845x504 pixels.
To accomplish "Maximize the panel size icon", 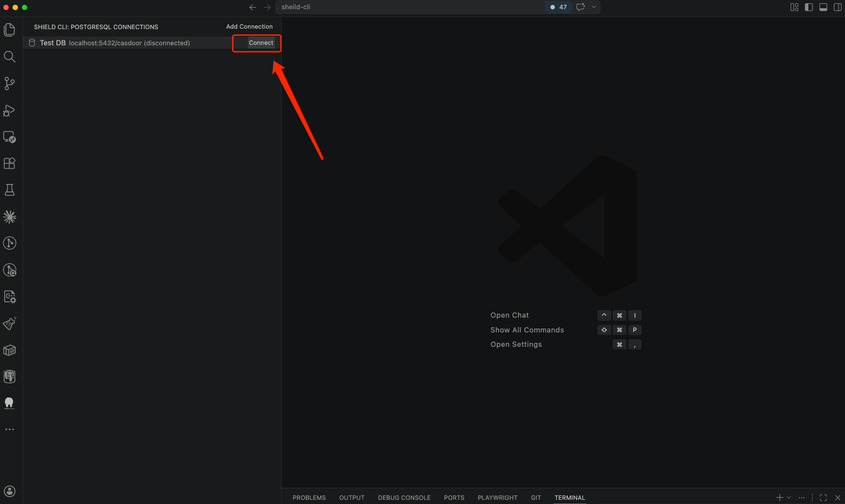I will point(823,498).
